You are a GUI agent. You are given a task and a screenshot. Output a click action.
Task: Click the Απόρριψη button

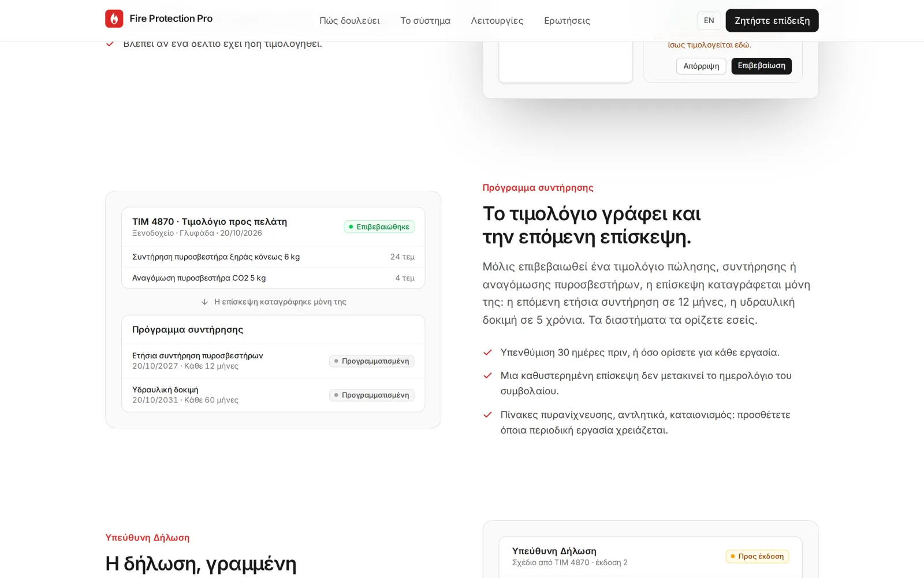click(701, 66)
